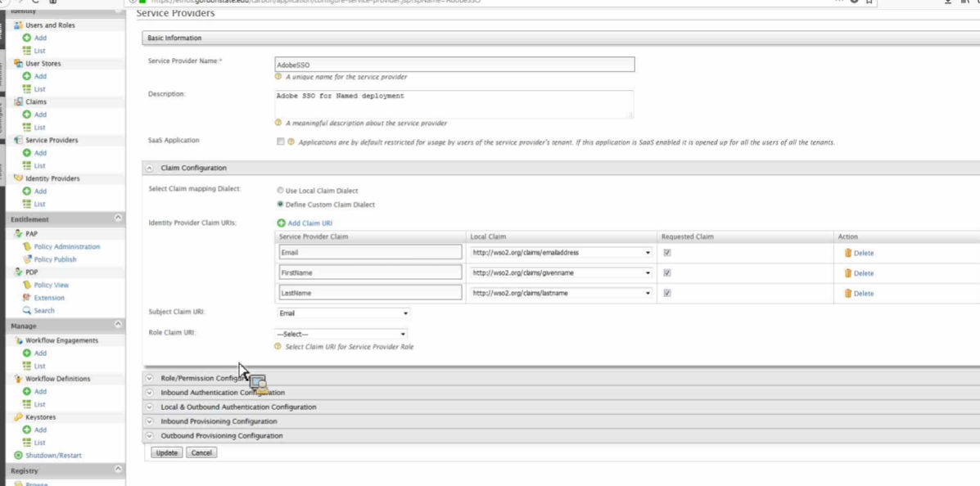The image size is (980, 486).
Task: Expand Inbound Provisioning Configuration section
Action: tap(149, 421)
